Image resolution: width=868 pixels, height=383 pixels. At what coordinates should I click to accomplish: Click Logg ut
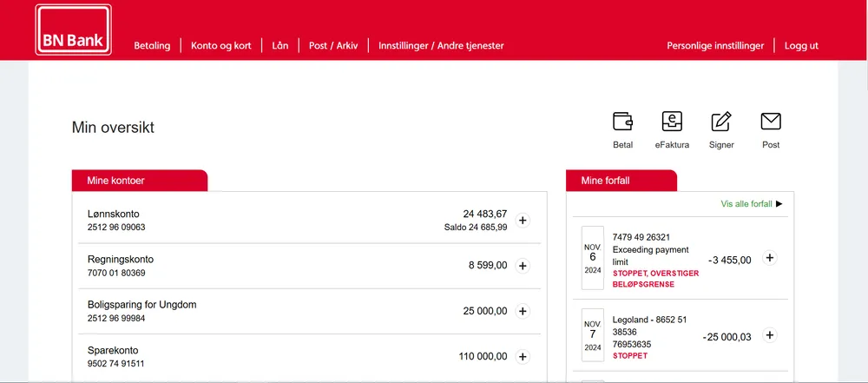point(801,46)
